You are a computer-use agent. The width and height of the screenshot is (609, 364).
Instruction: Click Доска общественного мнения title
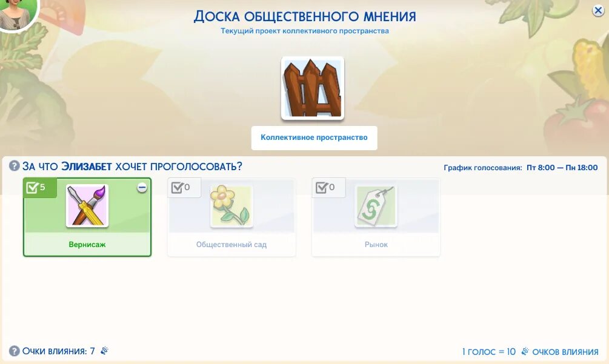tap(305, 16)
